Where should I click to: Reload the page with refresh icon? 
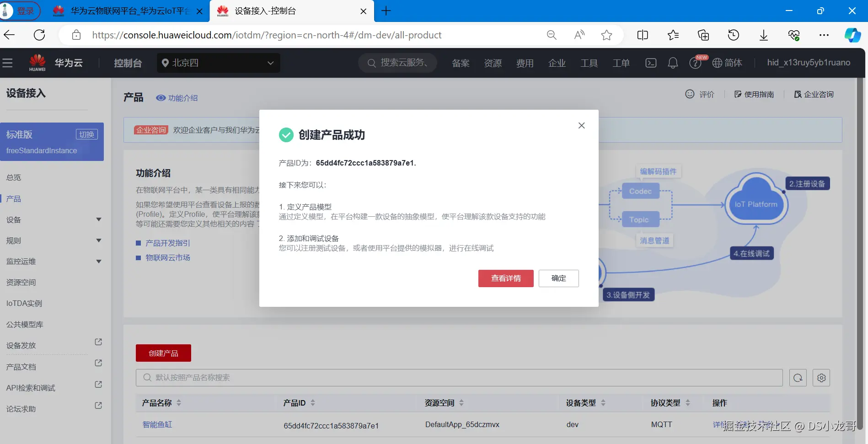click(x=40, y=35)
